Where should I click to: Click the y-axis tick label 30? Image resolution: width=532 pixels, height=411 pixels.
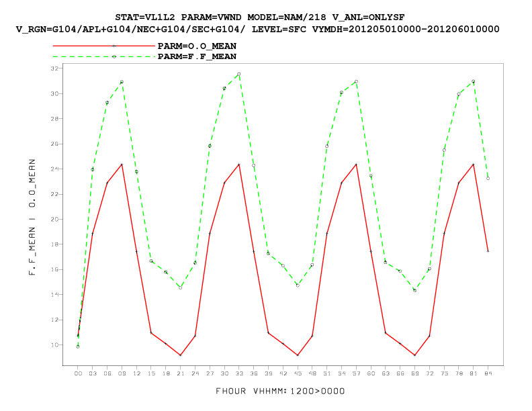click(x=54, y=93)
